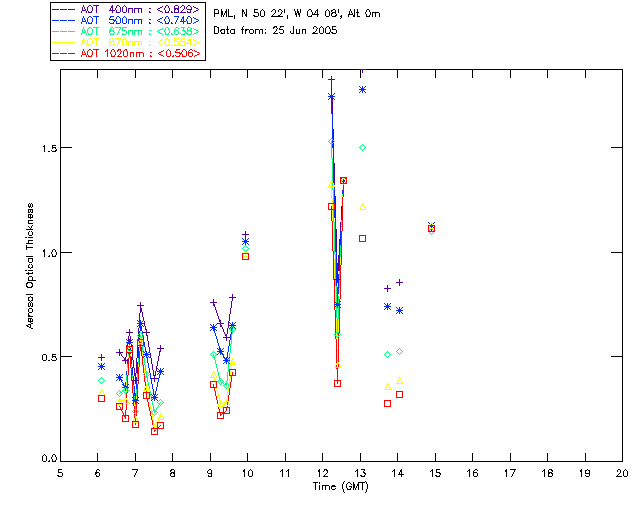Select the purple plus marker at top near time 12
640x512 pixels.
[x=331, y=79]
